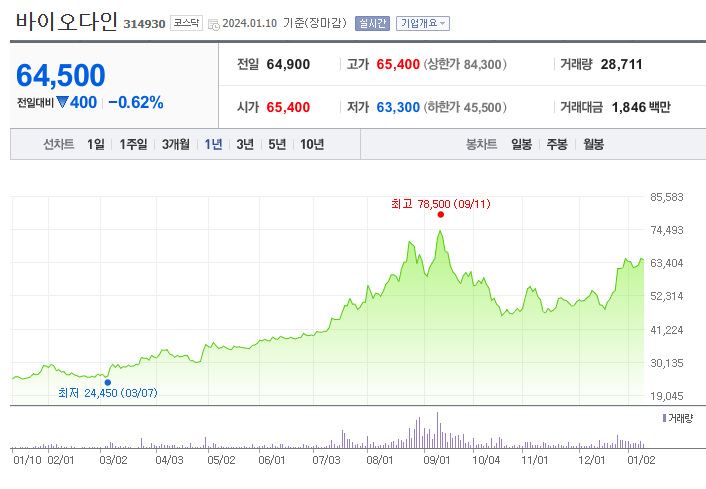Click the 최고 78,500 (09/11) label
This screenshot has height=489, width=706.
441,204
